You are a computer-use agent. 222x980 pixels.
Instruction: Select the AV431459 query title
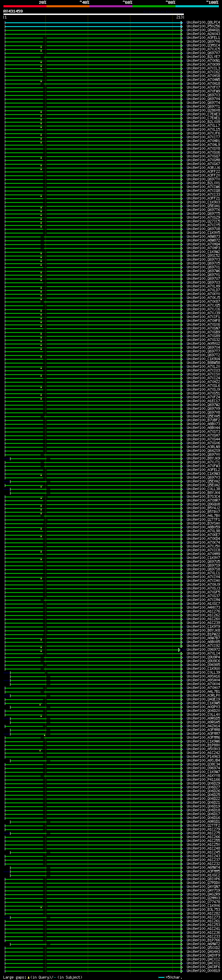tap(13, 11)
